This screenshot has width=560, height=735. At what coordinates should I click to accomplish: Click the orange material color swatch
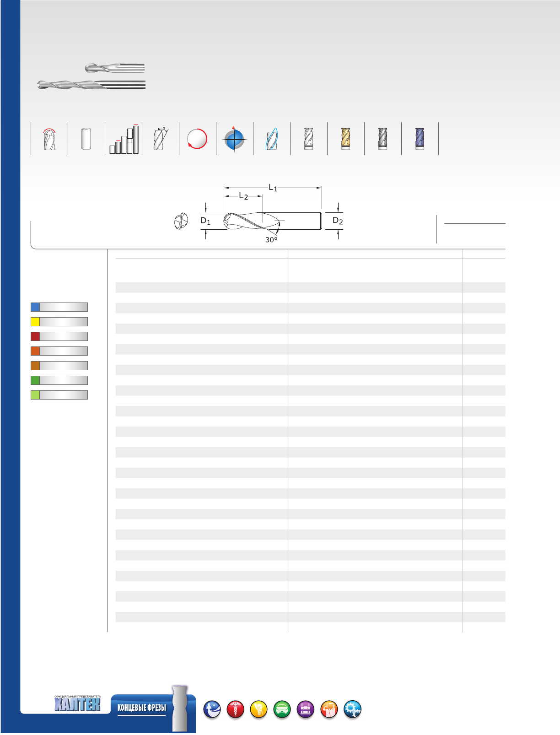pyautogui.click(x=35, y=351)
